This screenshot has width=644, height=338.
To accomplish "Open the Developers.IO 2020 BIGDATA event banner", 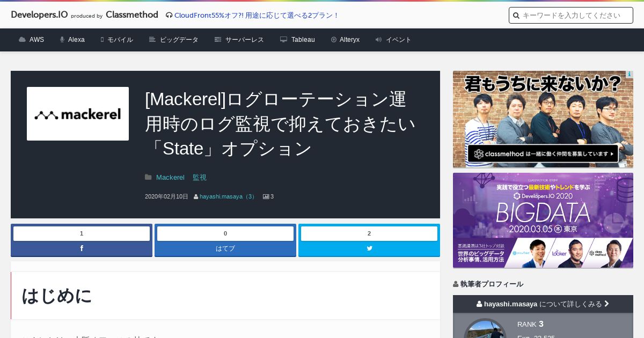I will (x=543, y=221).
